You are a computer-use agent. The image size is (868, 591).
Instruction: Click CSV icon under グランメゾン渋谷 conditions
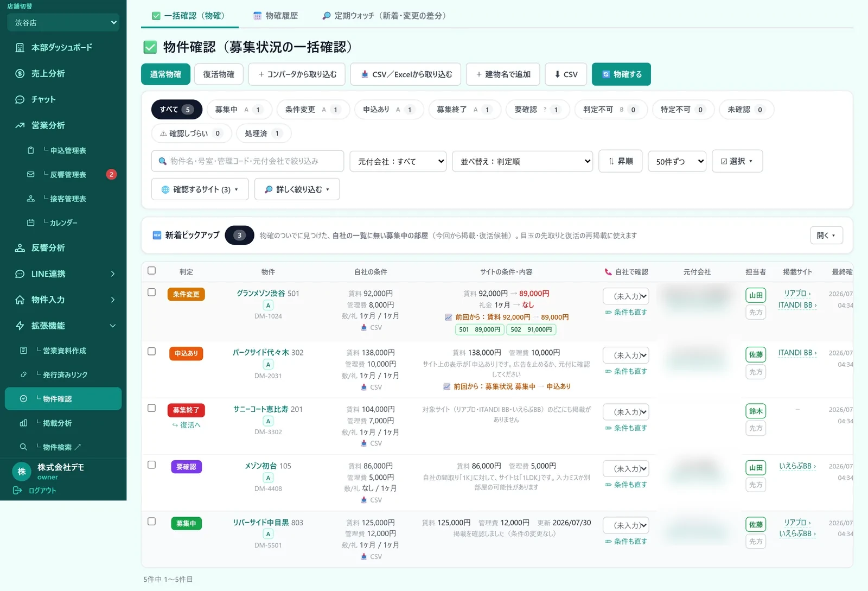coord(363,328)
